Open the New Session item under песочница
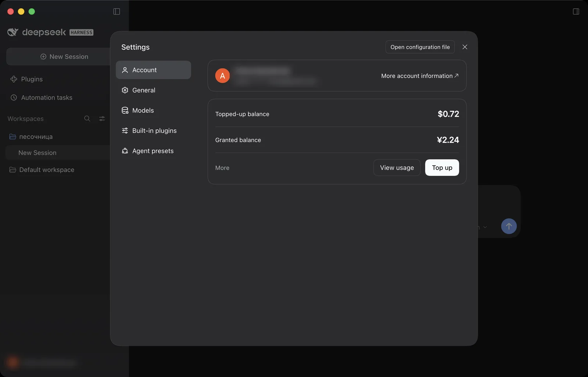This screenshot has width=588, height=377. (58, 153)
